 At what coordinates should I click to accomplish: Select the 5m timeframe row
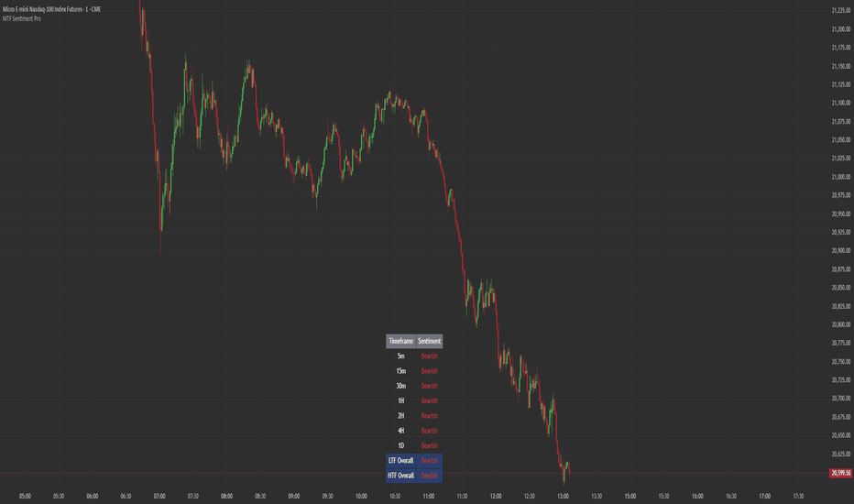[414, 356]
